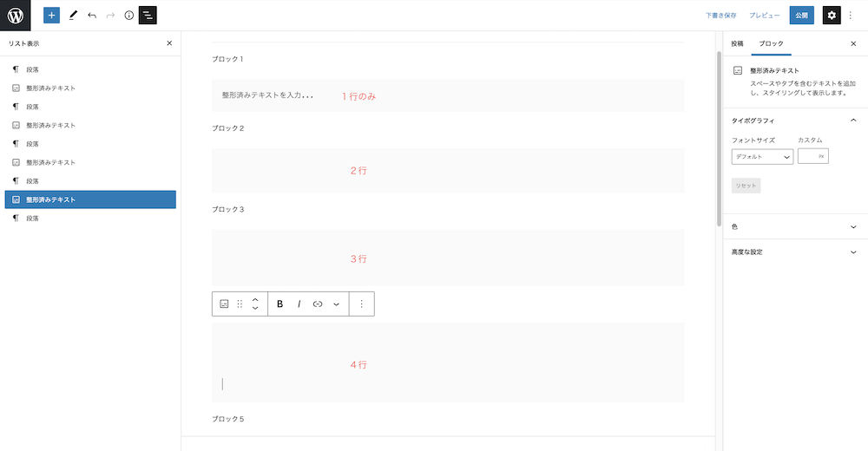Select the pencil Tools icon

tap(73, 16)
